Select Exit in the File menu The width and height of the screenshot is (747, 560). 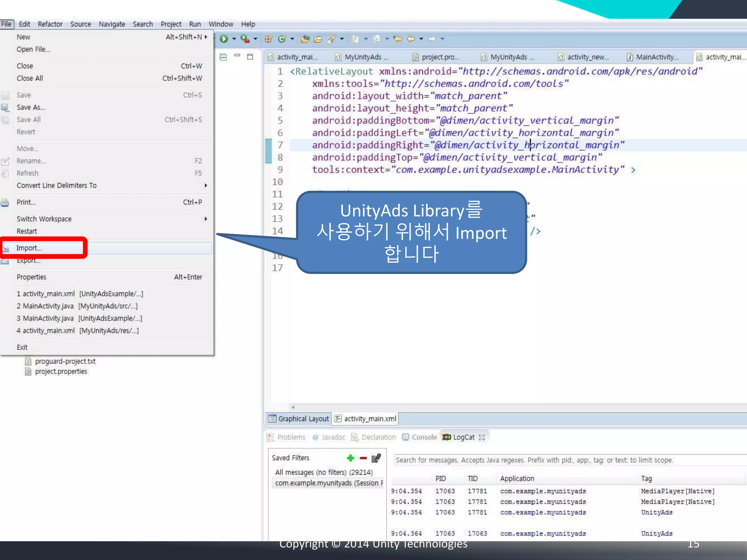click(107, 347)
